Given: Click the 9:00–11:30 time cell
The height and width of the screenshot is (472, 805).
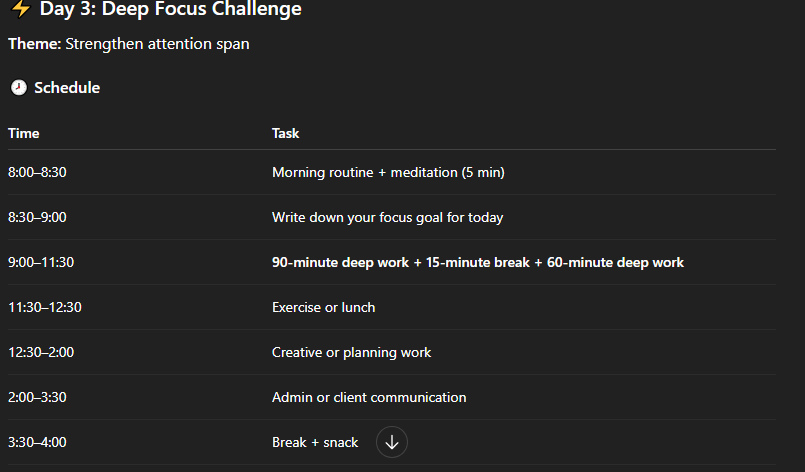Looking at the screenshot, I should tap(41, 262).
